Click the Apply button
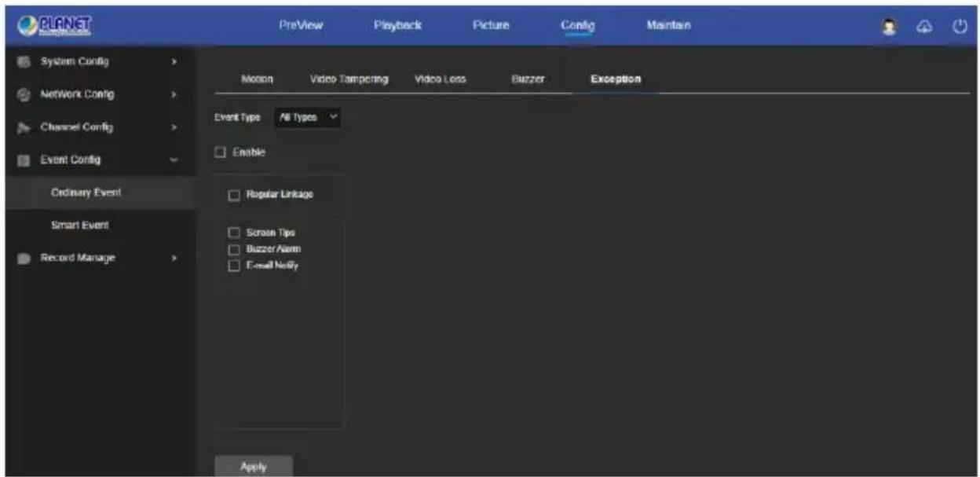The width and height of the screenshot is (980, 477). (x=254, y=466)
